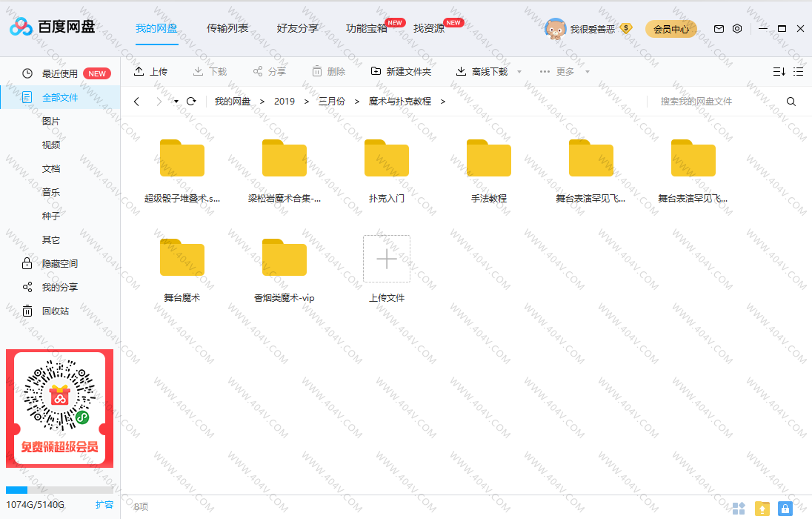Go back with the left arrow

[136, 102]
